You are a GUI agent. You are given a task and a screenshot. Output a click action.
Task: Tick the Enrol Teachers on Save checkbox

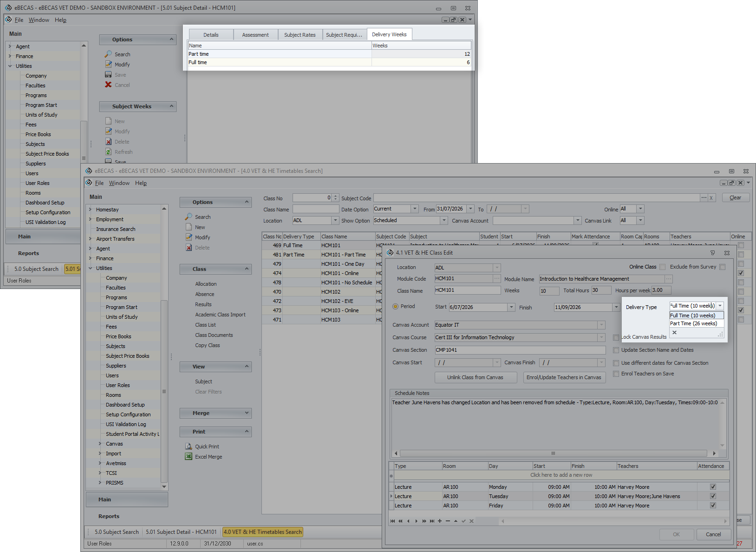click(616, 374)
